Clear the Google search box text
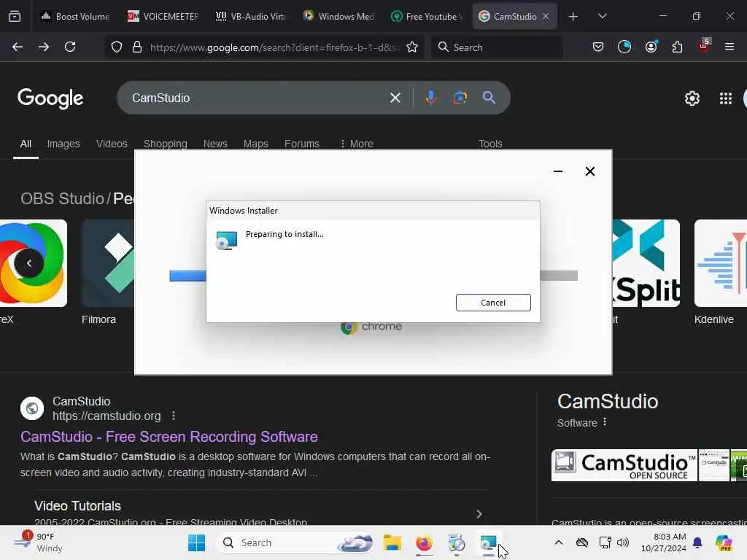The image size is (747, 560). pos(395,98)
